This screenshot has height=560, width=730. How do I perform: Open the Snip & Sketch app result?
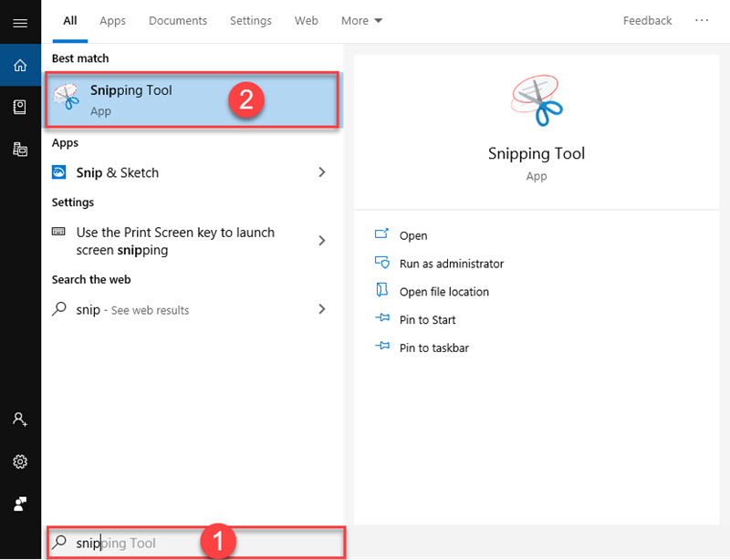pos(192,172)
